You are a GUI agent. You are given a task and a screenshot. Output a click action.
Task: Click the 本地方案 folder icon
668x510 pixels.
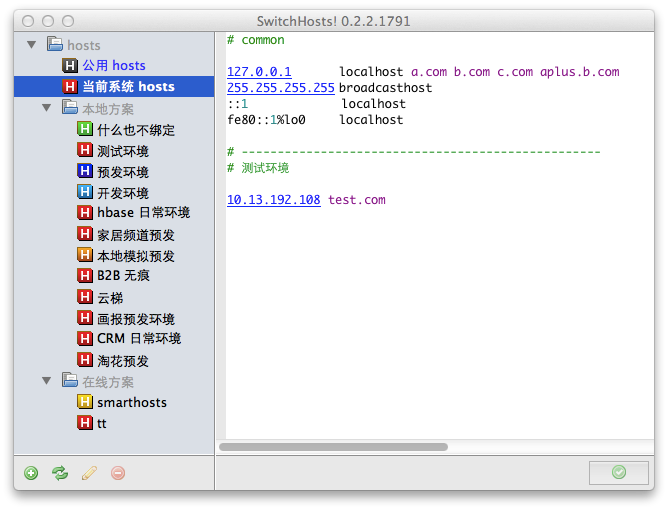click(70, 107)
